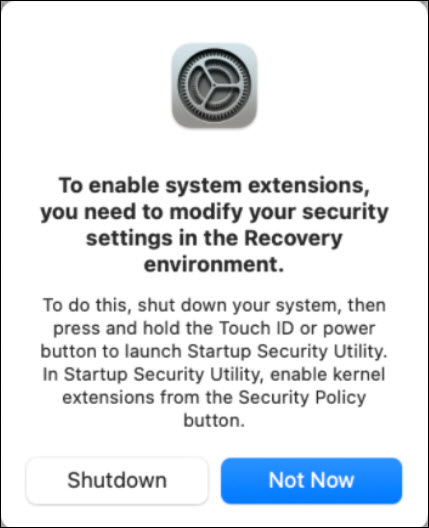The width and height of the screenshot is (429, 528).
Task: Click the line 'To do this, shut down your system, then'
Action: coord(214,305)
